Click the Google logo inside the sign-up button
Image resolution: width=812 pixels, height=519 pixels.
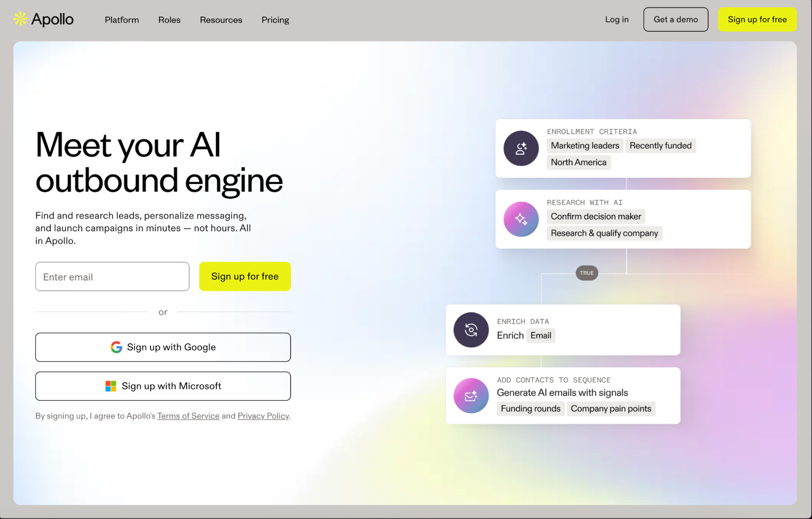pyautogui.click(x=116, y=347)
